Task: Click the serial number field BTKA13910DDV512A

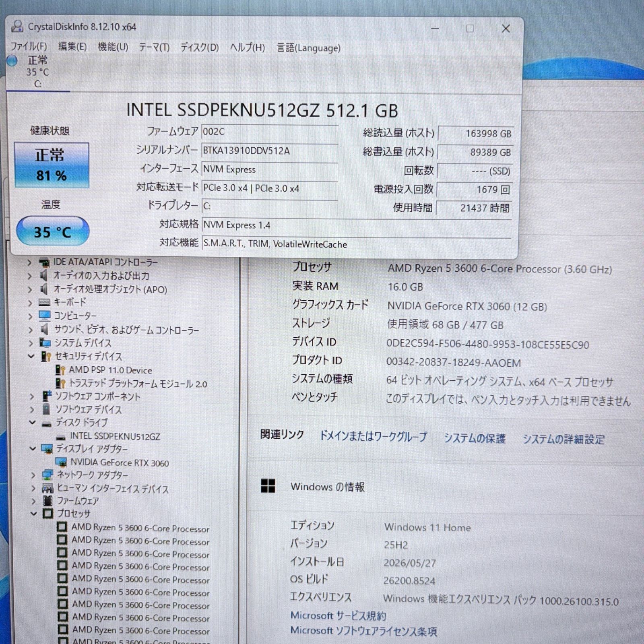Action: point(269,151)
